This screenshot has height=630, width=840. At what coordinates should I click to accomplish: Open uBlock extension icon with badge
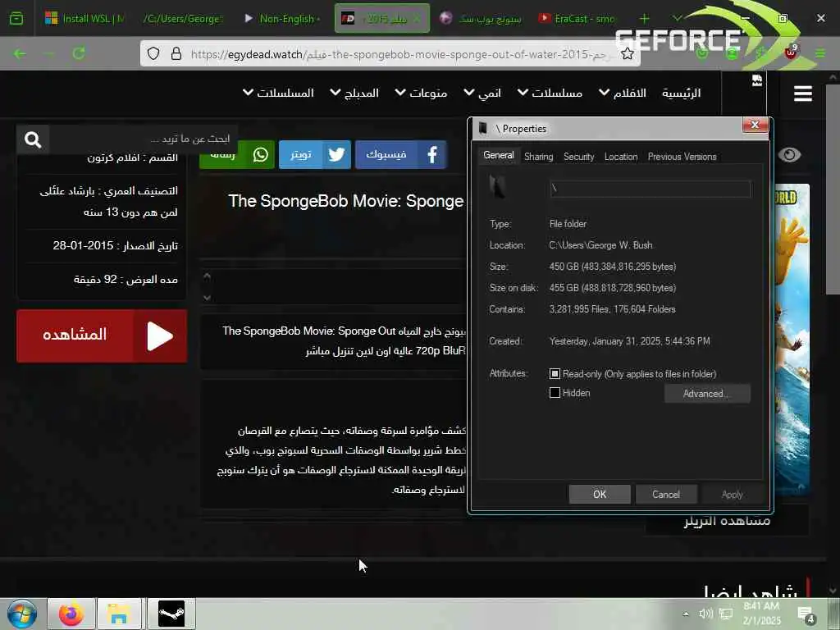pyautogui.click(x=791, y=52)
